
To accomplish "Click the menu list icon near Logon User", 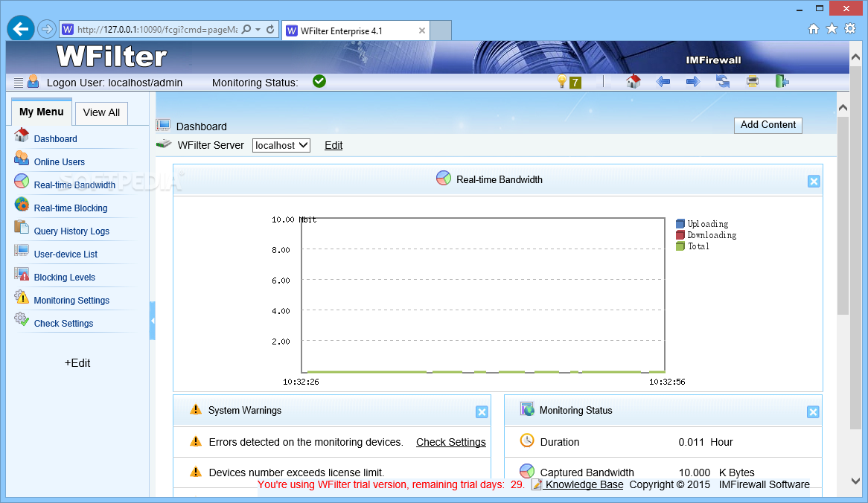I will 19,83.
